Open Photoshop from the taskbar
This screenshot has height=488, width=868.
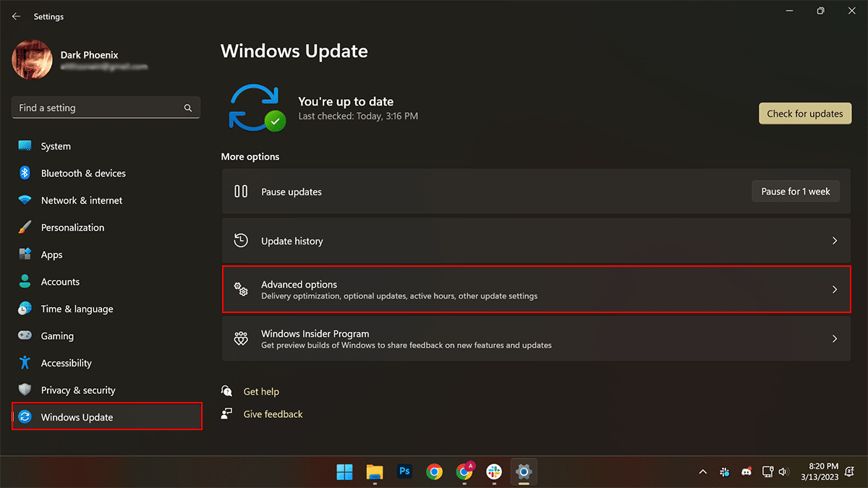(x=404, y=471)
